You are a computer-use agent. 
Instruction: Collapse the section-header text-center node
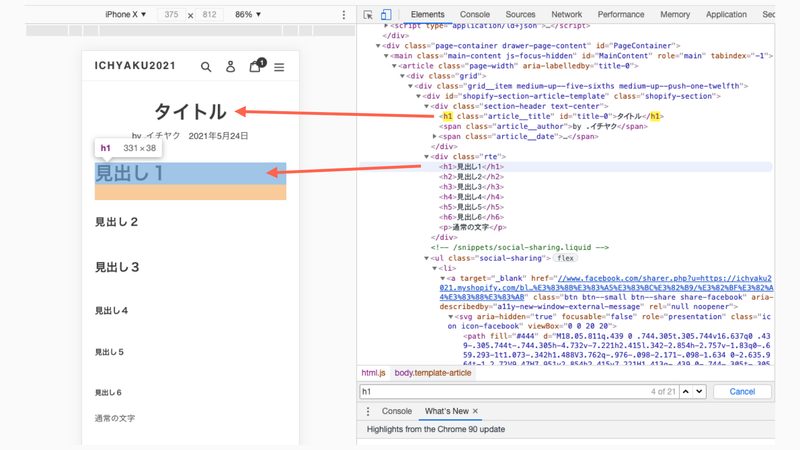427,106
